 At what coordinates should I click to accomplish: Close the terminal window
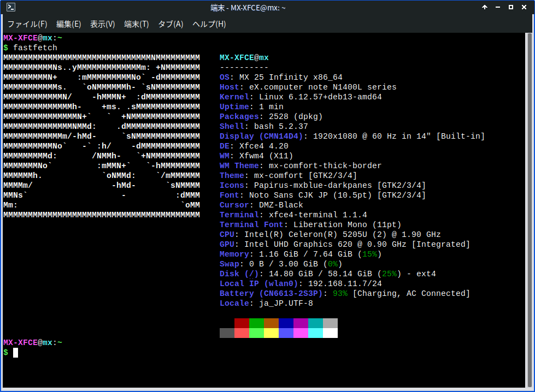[524, 8]
